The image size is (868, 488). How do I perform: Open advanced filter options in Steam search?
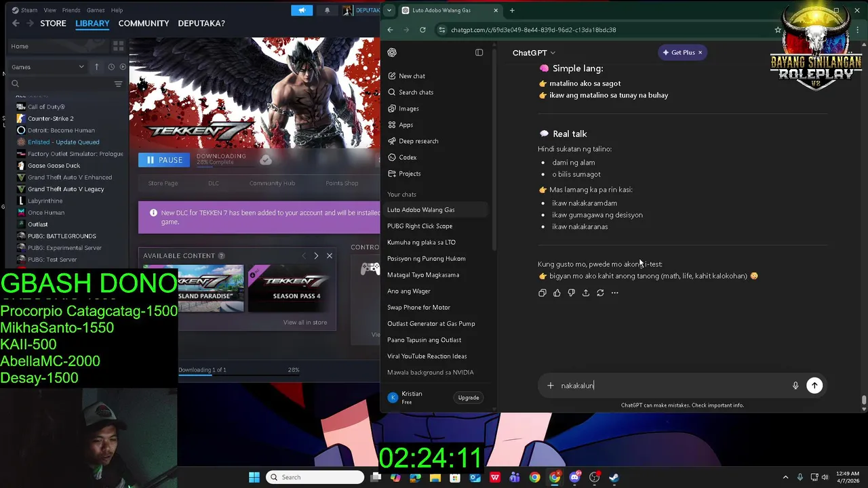(x=118, y=83)
